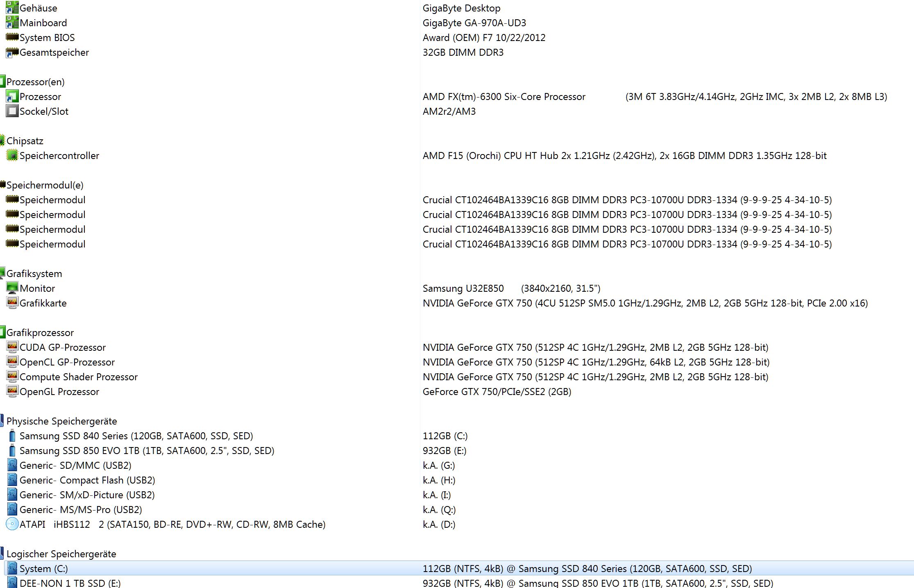Click the AMD FX(tm)-6300 Six-Core Processor value

504,97
